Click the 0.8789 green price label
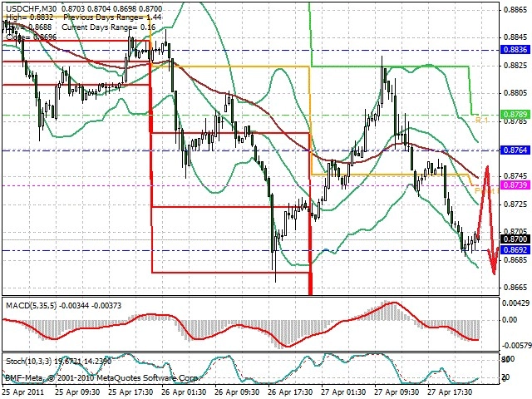The height and width of the screenshot is (399, 532). point(515,115)
